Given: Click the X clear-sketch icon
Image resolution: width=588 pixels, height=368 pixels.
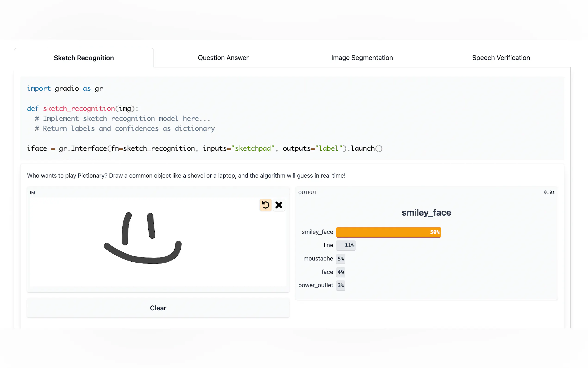Looking at the screenshot, I should [x=278, y=205].
